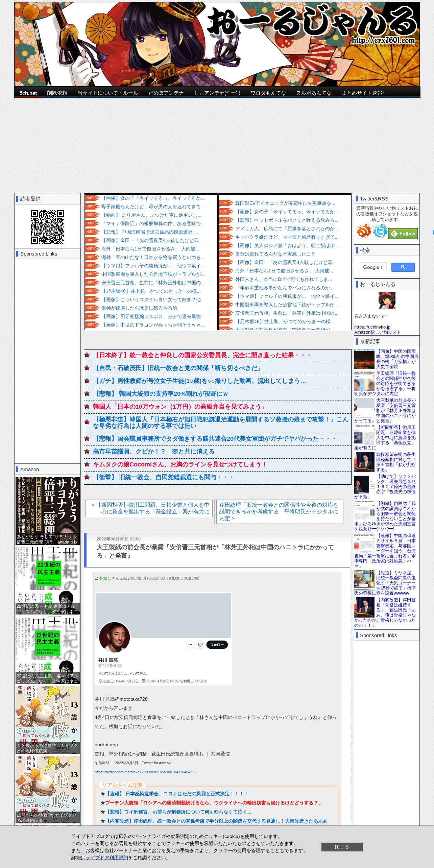Open HOT link 母子家庭なんだけど、母が男の人を連れてきて

click(153, 207)
